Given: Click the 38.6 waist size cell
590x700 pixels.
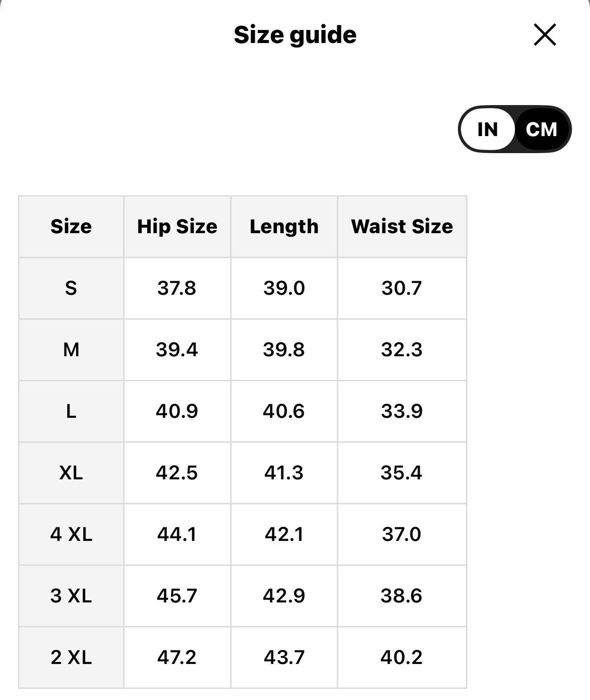Looking at the screenshot, I should [x=401, y=596].
